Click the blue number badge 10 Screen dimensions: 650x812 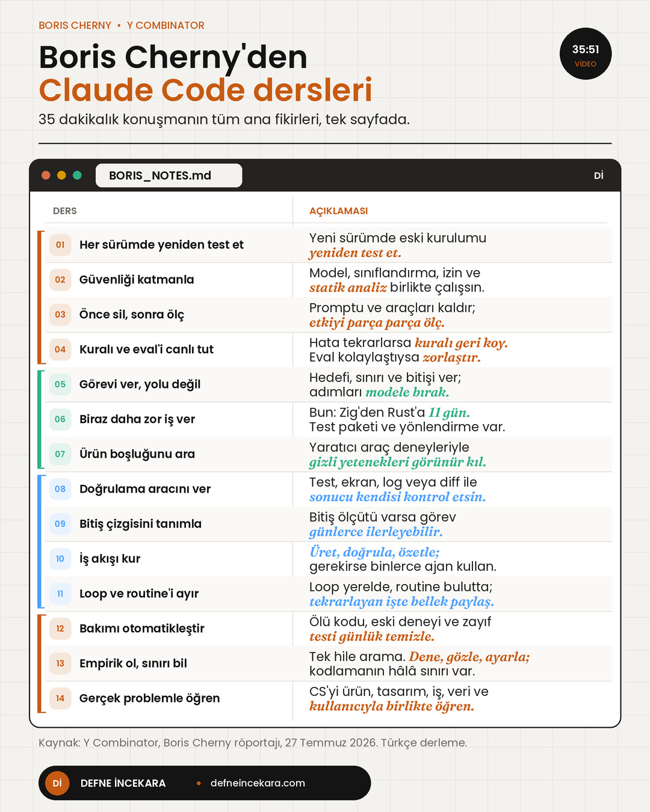pyautogui.click(x=60, y=559)
